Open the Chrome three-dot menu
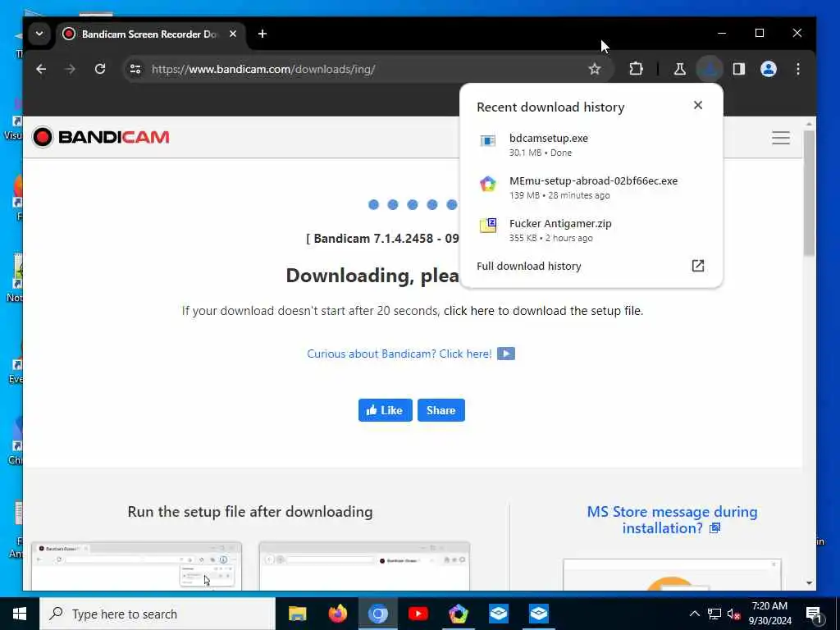 point(798,69)
